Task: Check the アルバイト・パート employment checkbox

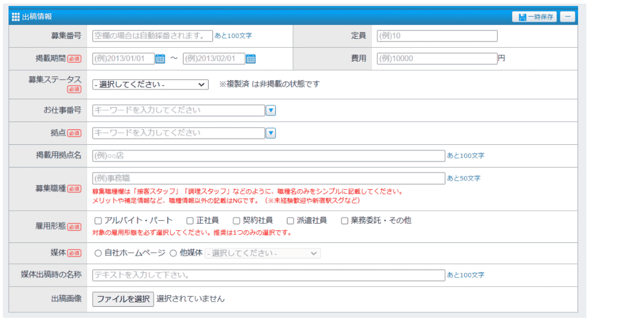Action: 98,220
